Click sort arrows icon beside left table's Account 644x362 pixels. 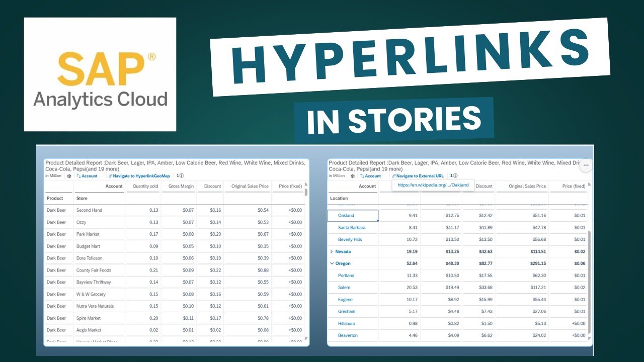pyautogui.click(x=78, y=176)
